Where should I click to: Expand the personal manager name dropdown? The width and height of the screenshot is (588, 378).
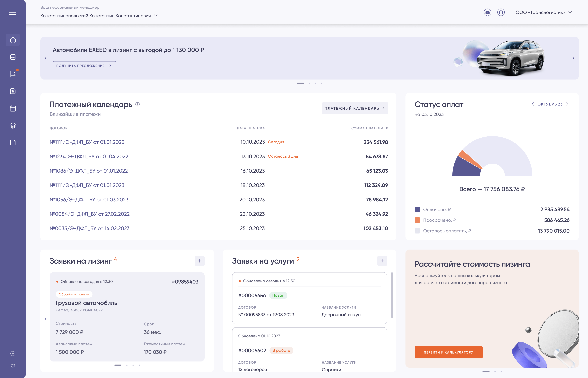pos(156,16)
